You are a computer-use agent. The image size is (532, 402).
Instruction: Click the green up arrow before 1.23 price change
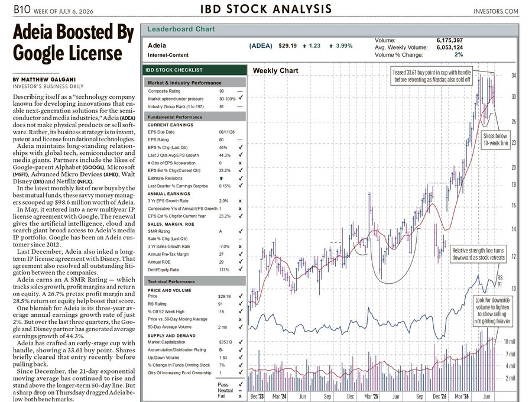point(304,46)
